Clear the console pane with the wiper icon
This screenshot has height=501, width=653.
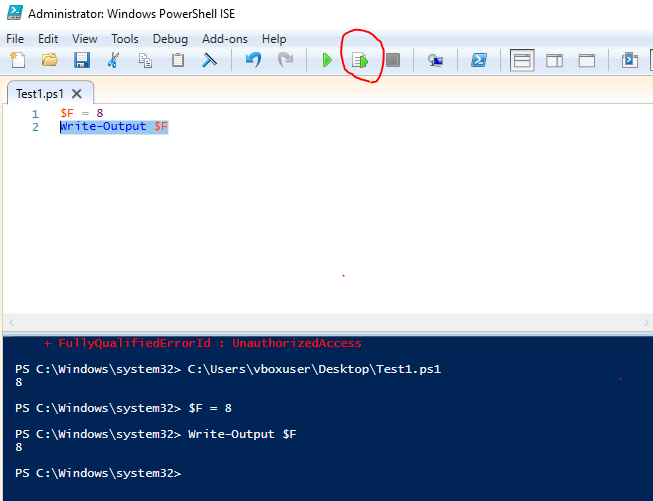209,60
